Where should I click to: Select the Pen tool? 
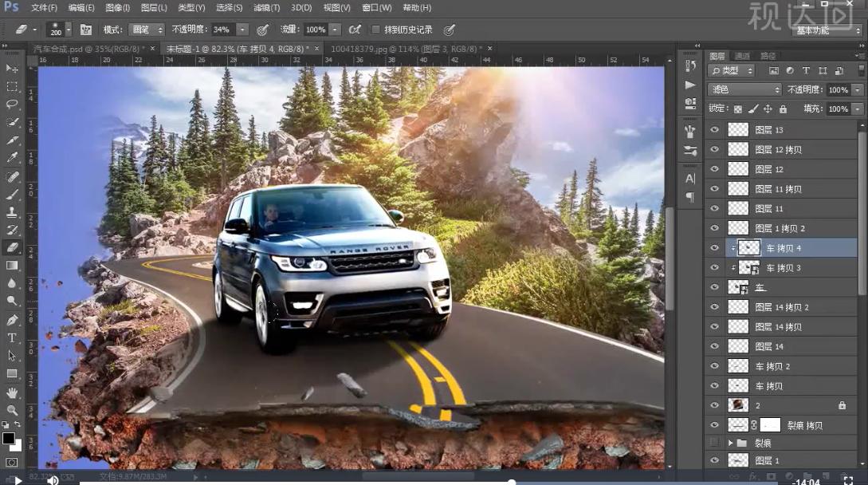(12, 320)
